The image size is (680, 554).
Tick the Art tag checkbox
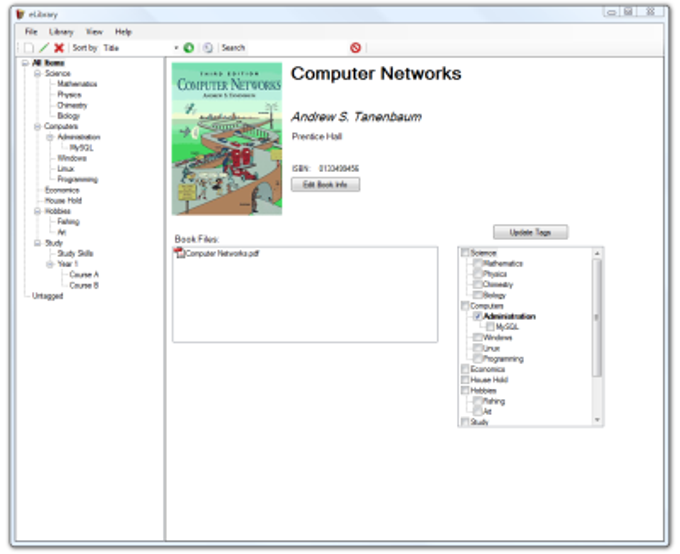click(x=477, y=411)
